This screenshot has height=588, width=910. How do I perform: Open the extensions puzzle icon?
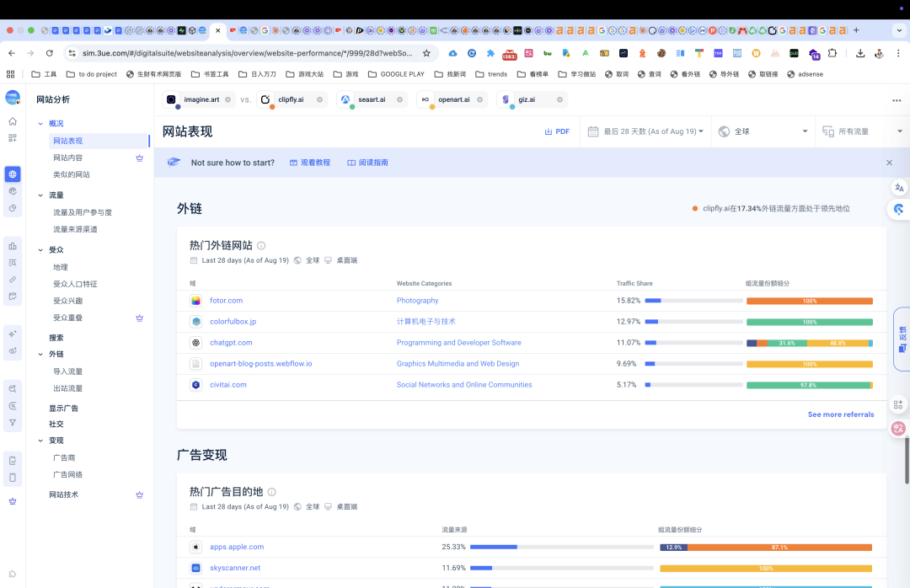tap(832, 53)
